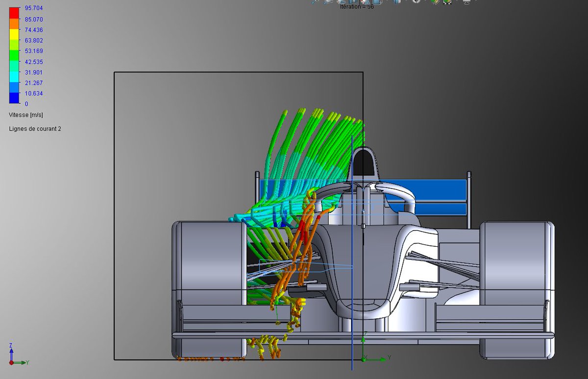The height and width of the screenshot is (379, 588).
Task: Pick the dark blue band of the velocity legend
Action: tap(14, 98)
